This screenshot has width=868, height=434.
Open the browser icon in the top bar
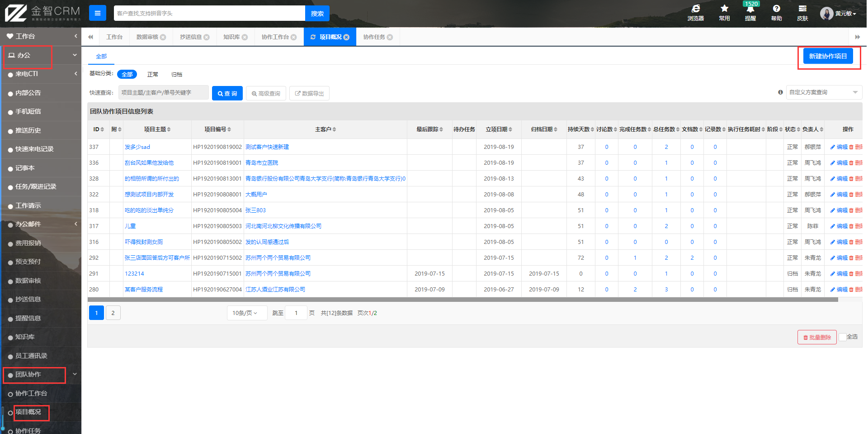695,13
